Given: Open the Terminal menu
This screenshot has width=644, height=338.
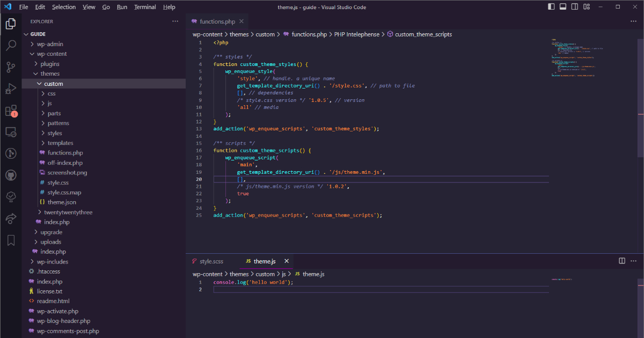Looking at the screenshot, I should click(x=145, y=7).
